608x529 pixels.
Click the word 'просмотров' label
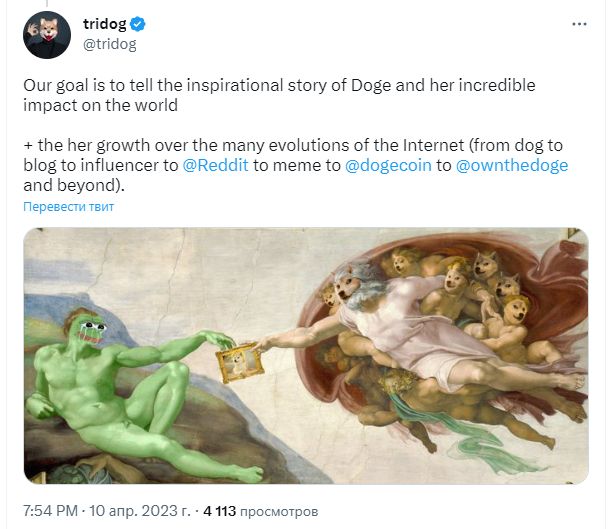276,511
